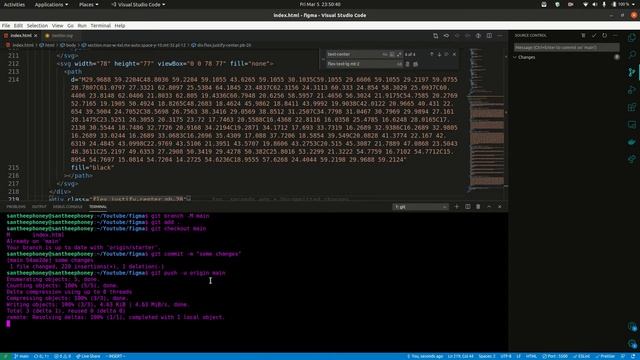Viewport: 640px width, 360px height.
Task: Switch to the Debug Console tab
Action: [67, 207]
